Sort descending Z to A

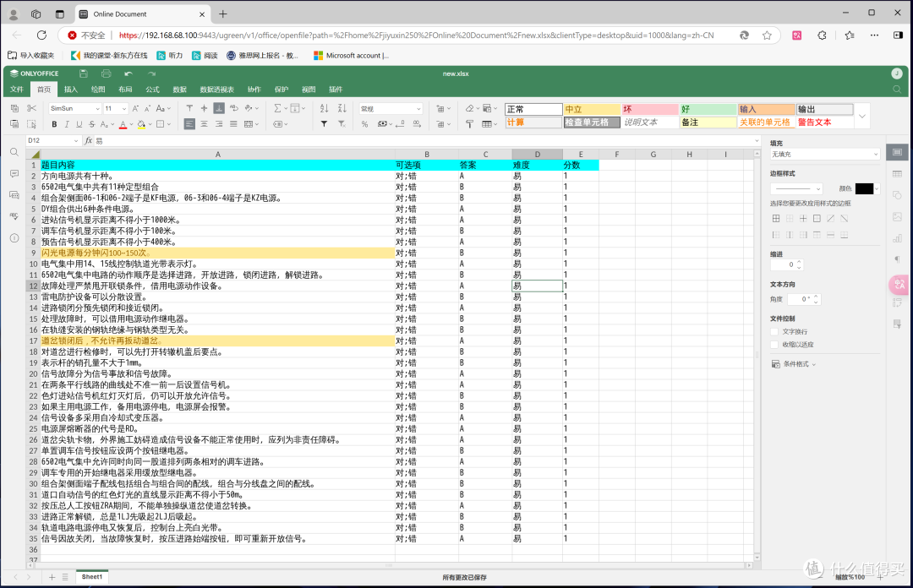pyautogui.click(x=342, y=108)
